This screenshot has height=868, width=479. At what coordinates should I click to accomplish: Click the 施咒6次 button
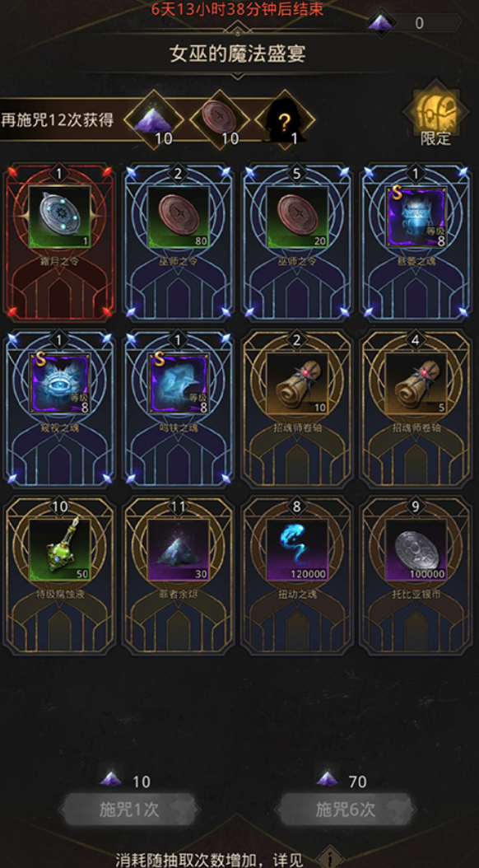[x=345, y=810]
